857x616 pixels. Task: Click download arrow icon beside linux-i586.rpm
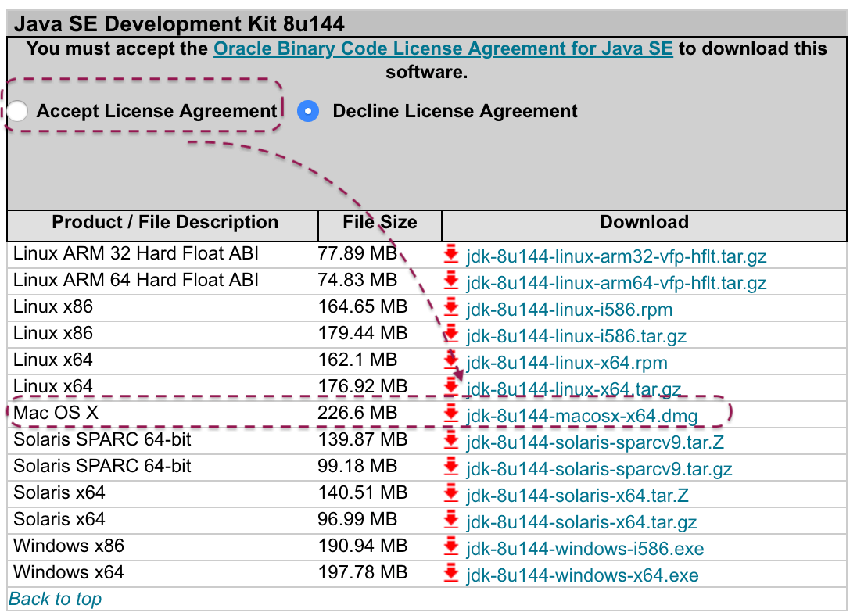click(451, 307)
